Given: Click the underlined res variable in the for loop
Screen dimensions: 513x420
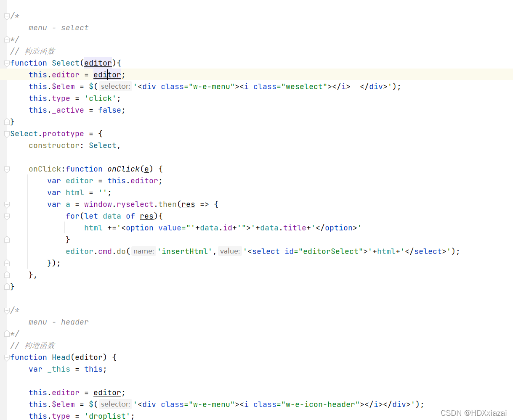Looking at the screenshot, I should point(146,216).
